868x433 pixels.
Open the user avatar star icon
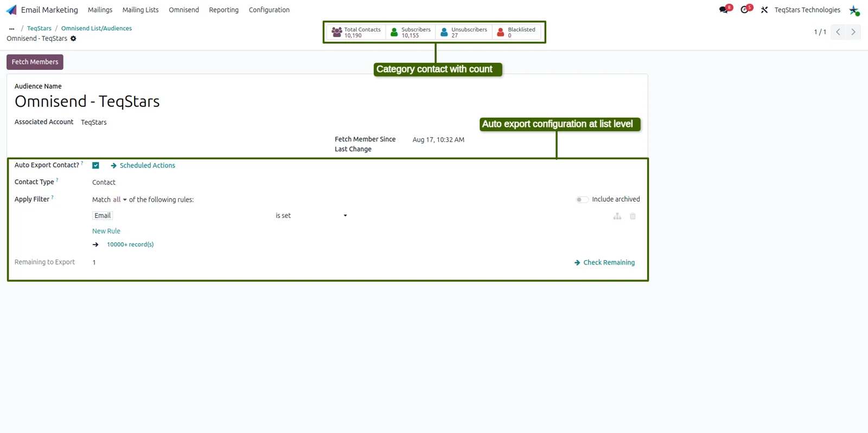[854, 10]
